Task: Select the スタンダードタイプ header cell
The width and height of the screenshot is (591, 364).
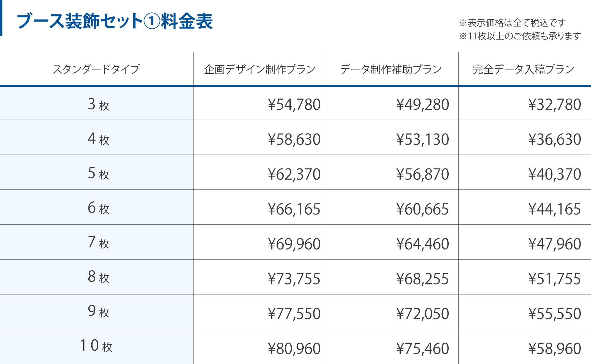Action: [96, 69]
